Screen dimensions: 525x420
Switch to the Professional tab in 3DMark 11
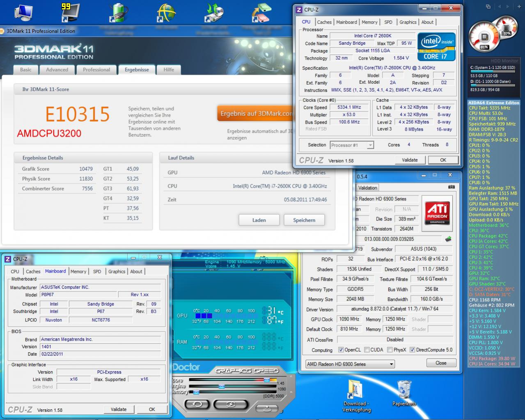coord(96,70)
